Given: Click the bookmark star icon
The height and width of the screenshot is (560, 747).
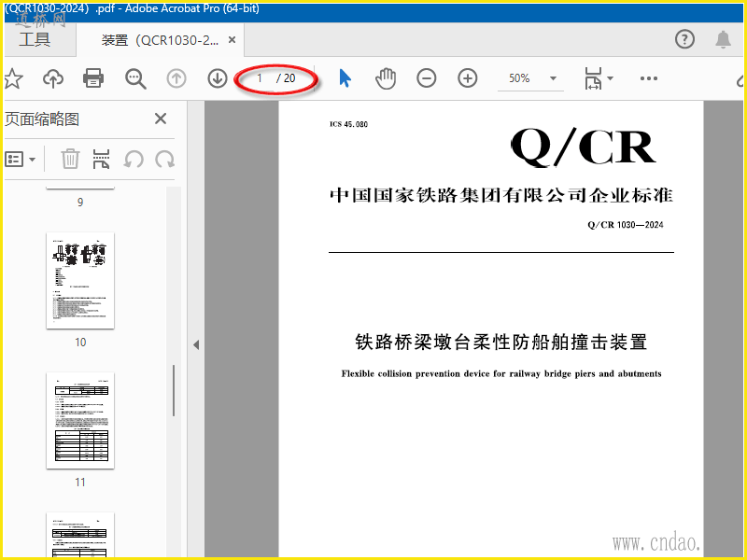Looking at the screenshot, I should click(x=13, y=78).
